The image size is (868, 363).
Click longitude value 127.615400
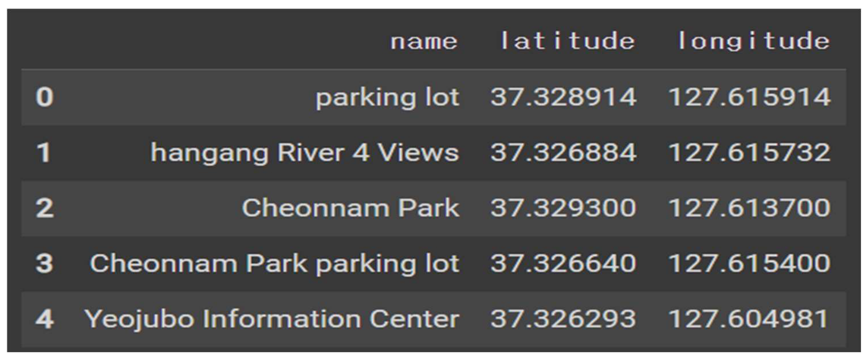pos(749,263)
